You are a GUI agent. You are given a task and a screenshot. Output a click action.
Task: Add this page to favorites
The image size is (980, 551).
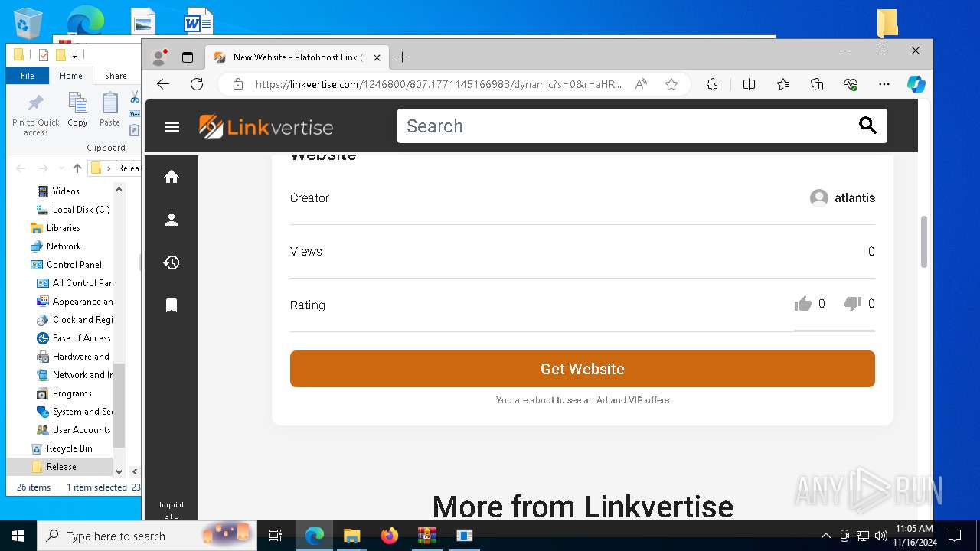point(671,84)
